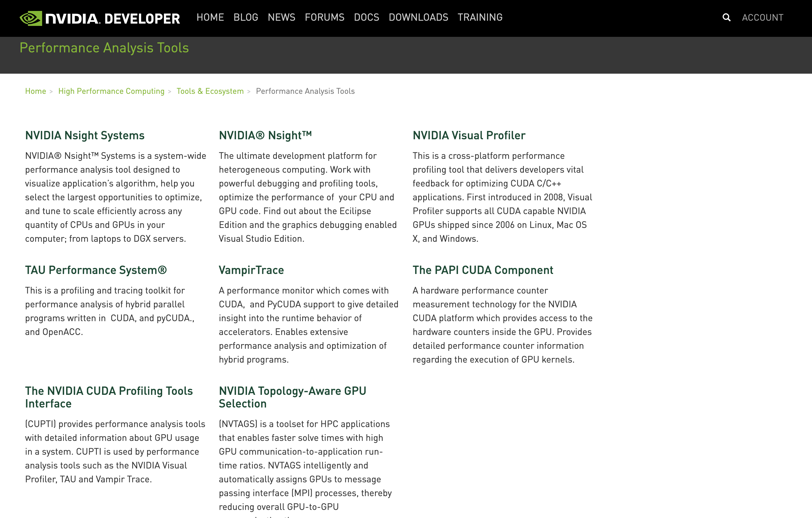
Task: Visit the TRAINING section
Action: coord(480,17)
